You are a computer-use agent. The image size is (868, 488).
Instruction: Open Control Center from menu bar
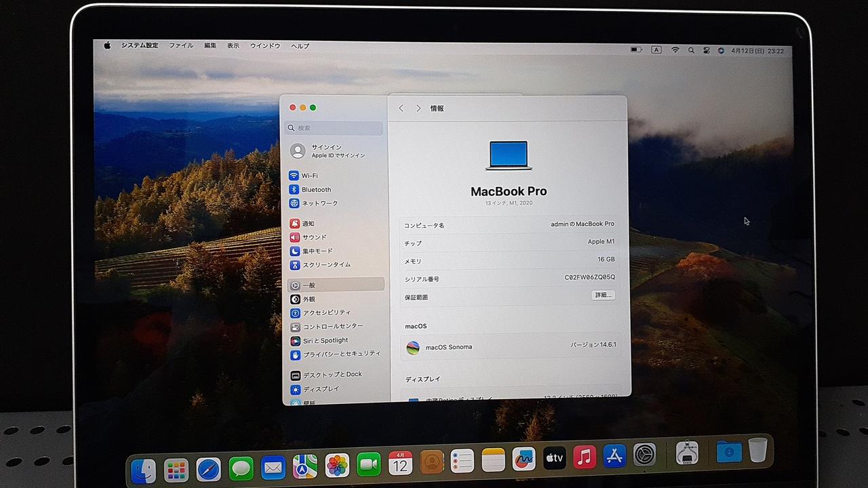pyautogui.click(x=706, y=50)
